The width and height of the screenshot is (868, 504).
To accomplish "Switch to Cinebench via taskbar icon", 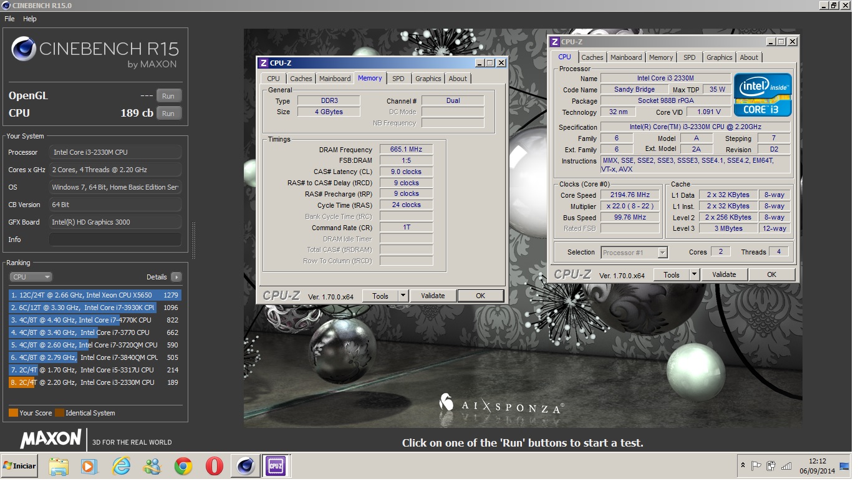I will click(245, 466).
